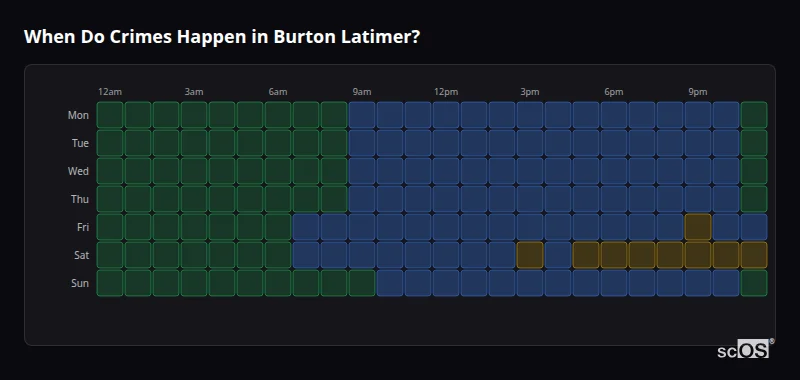Click the 3pm column header
This screenshot has width=800, height=380.
(x=530, y=92)
